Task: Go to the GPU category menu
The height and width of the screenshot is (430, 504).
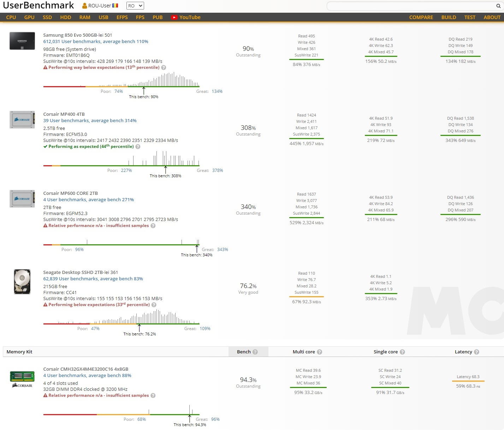Action: [x=29, y=17]
